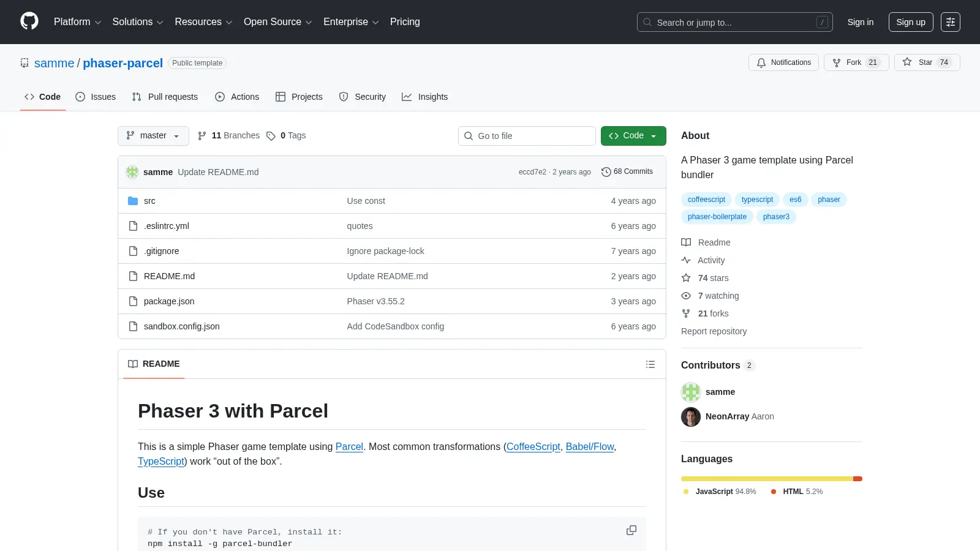The width and height of the screenshot is (980, 551).
Task: Switch to the Issues tab
Action: (96, 97)
